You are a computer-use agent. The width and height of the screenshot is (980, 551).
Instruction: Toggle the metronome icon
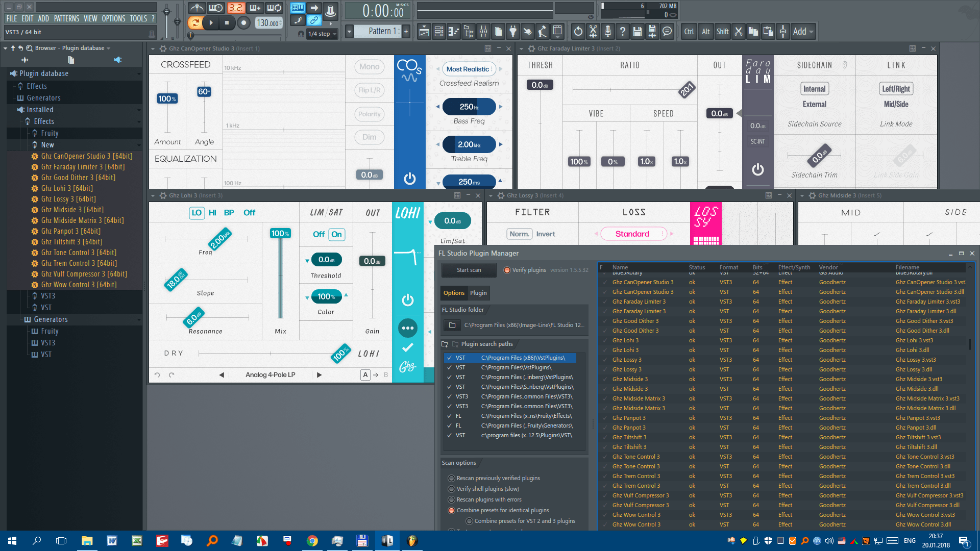tap(197, 8)
